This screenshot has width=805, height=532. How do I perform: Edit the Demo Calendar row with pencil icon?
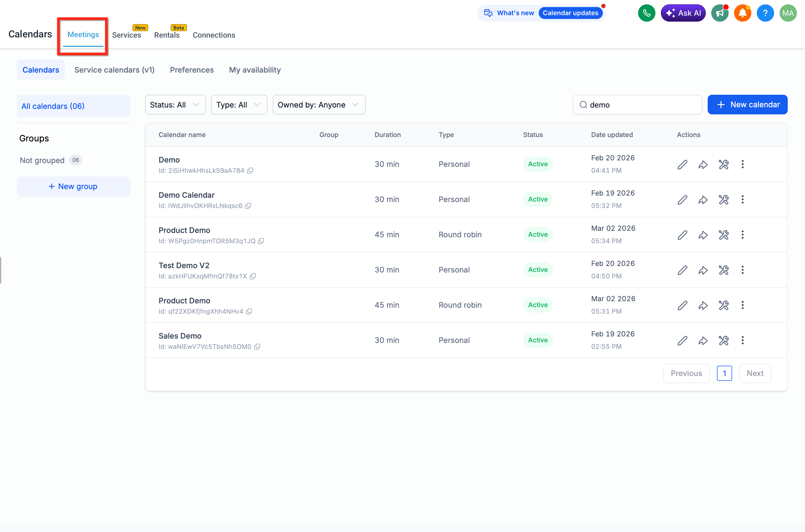(x=683, y=199)
